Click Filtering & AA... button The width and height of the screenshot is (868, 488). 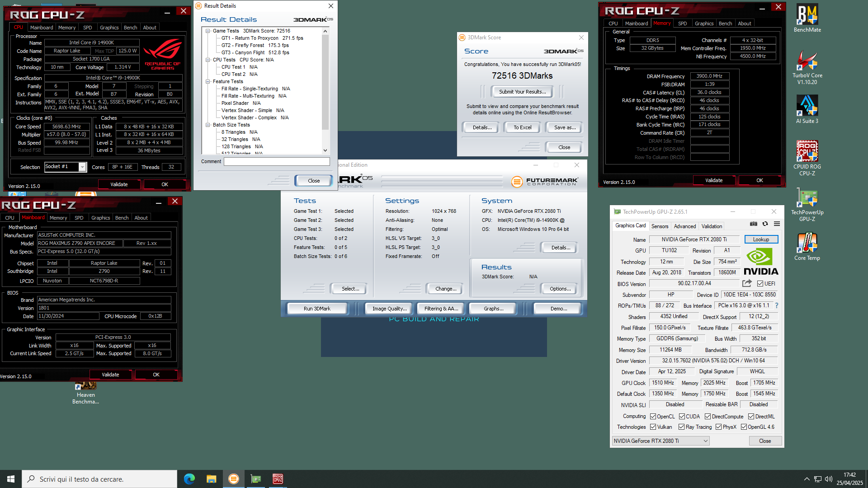(x=441, y=309)
